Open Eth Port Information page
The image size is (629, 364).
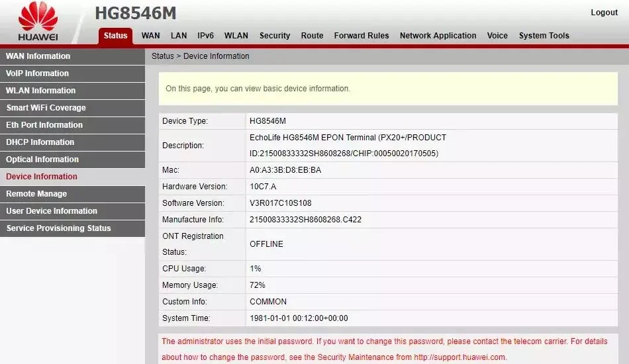pos(44,125)
